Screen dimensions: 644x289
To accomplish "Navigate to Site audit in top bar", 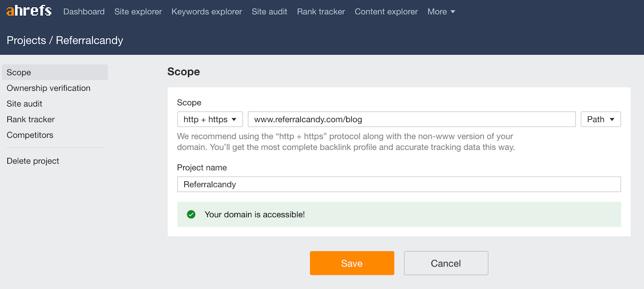I will (x=269, y=12).
